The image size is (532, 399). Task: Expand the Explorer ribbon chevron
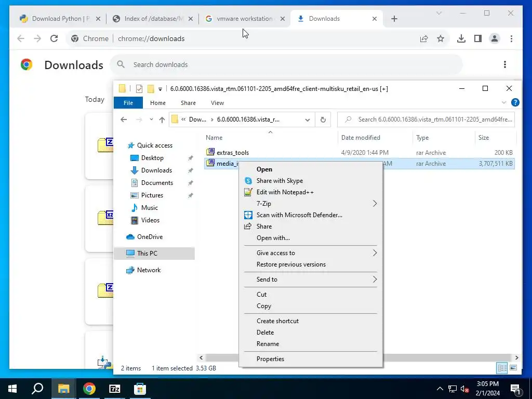pos(504,102)
